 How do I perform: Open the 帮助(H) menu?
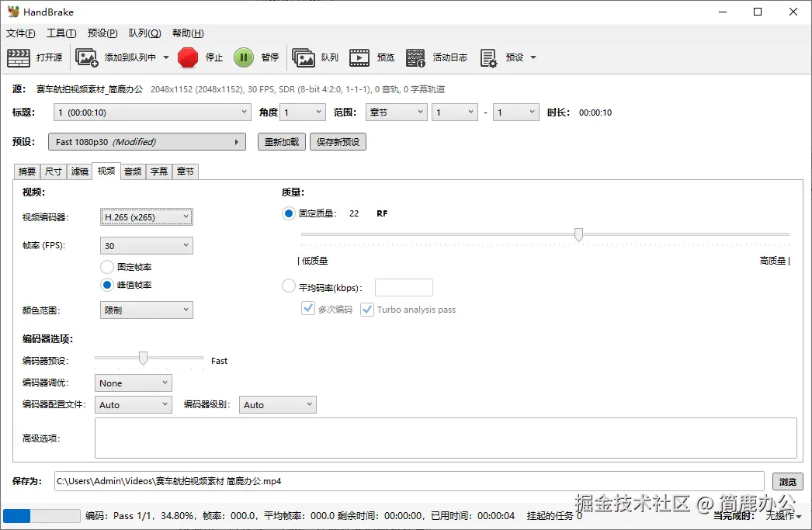click(188, 33)
